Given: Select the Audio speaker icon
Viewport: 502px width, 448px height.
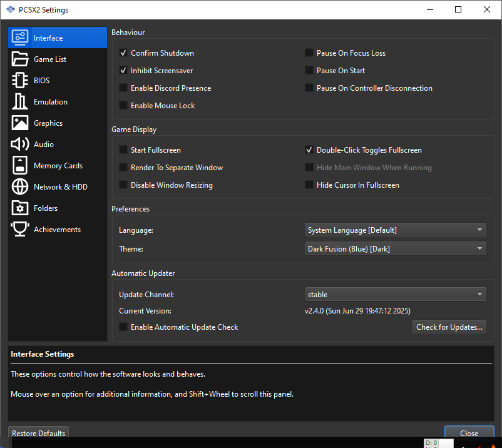Looking at the screenshot, I should 20,145.
